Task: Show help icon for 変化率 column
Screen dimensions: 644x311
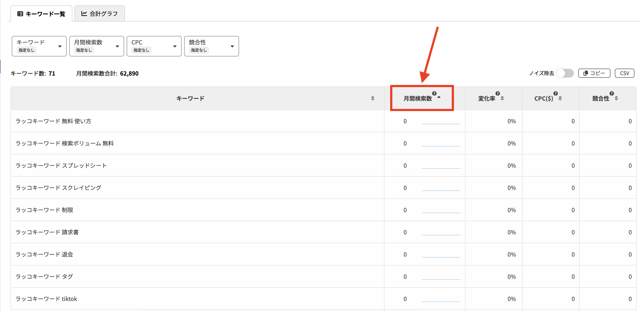Action: [x=497, y=93]
